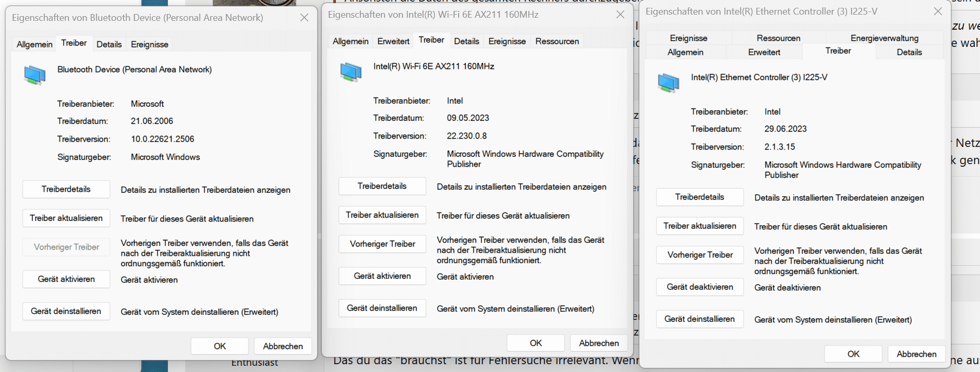Select Treiber tab in Bluetooth Device window

click(x=74, y=43)
